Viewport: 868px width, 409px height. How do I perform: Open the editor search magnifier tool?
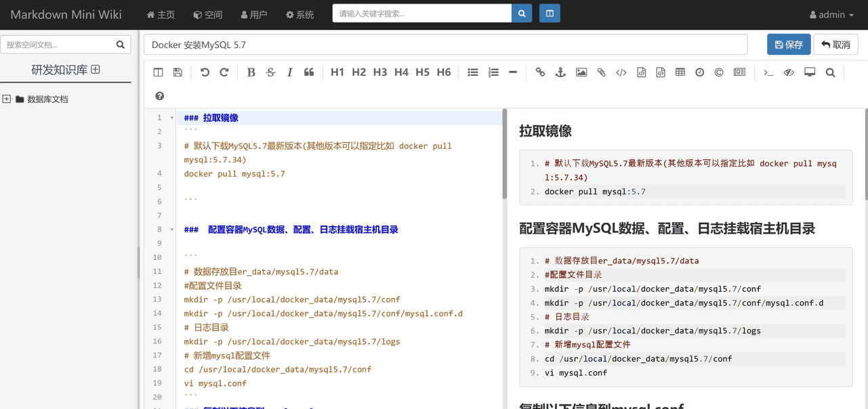tap(830, 72)
